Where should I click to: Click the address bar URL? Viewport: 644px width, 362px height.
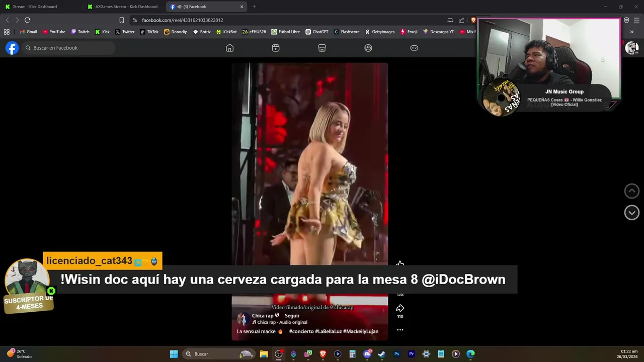coord(183,20)
